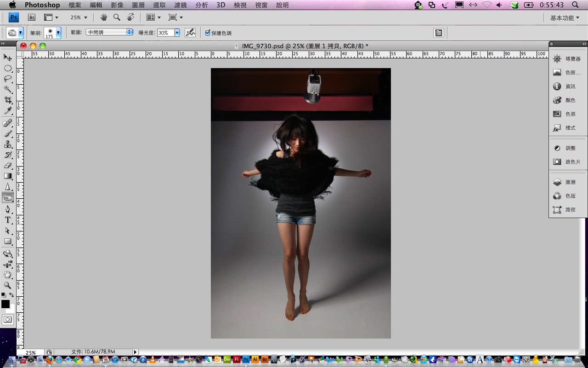Select the Move tool
The image size is (588, 368).
pos(8,57)
